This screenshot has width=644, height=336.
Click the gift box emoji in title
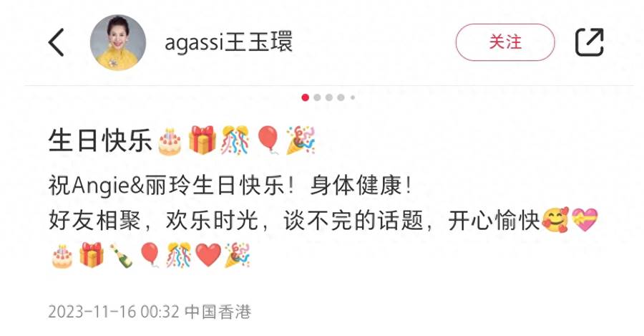coord(202,140)
